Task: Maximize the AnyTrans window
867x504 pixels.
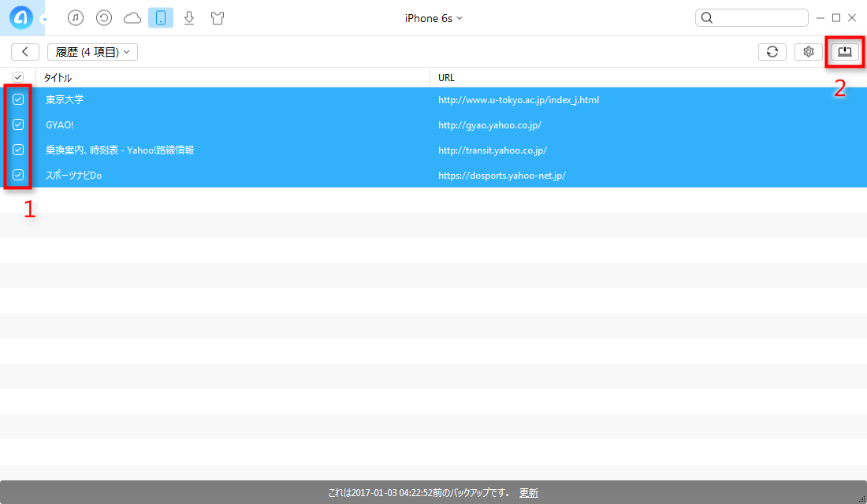Action: (836, 18)
